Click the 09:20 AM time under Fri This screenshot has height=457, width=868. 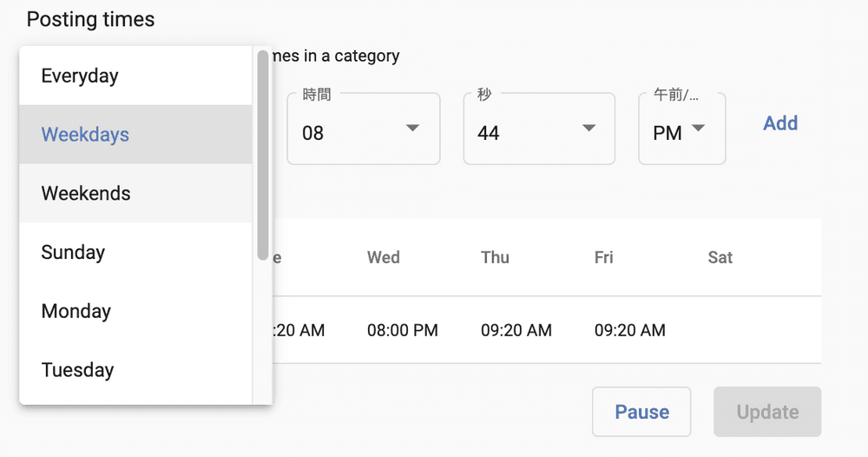(x=629, y=330)
